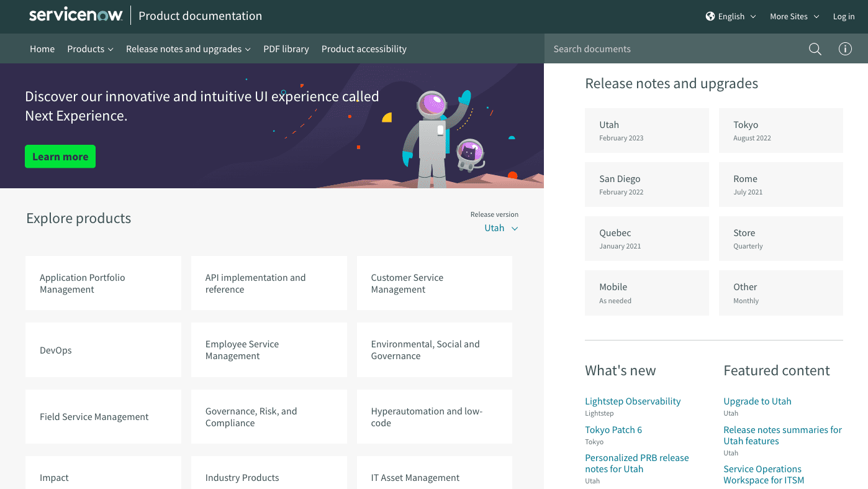This screenshot has height=489, width=868.
Task: Open the Impact product card
Action: pos(103,473)
